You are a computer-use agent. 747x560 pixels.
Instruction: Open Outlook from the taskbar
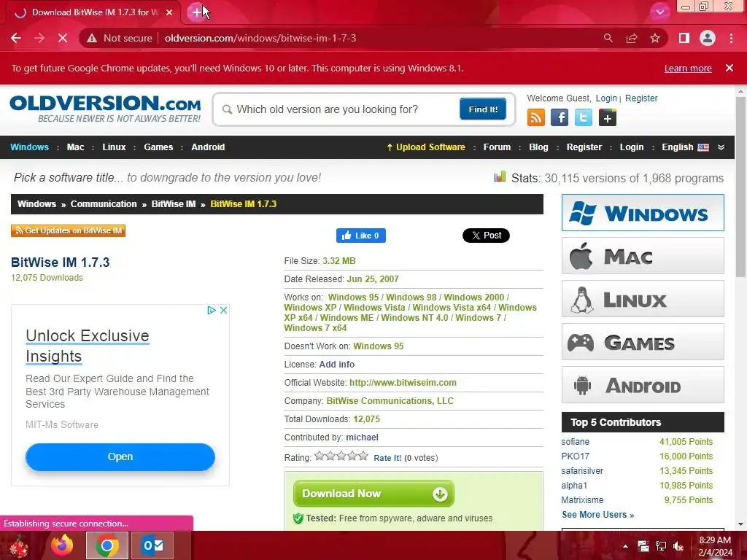coord(152,545)
